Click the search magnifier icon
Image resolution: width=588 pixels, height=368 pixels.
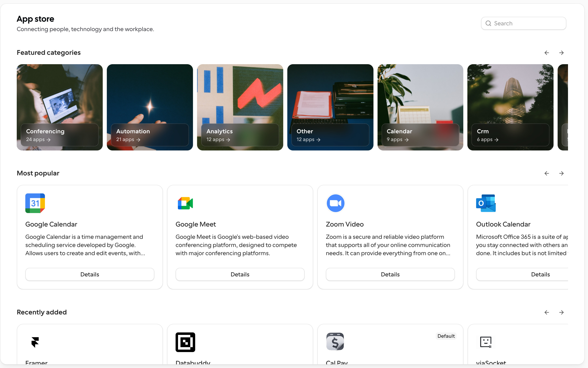pyautogui.click(x=488, y=23)
